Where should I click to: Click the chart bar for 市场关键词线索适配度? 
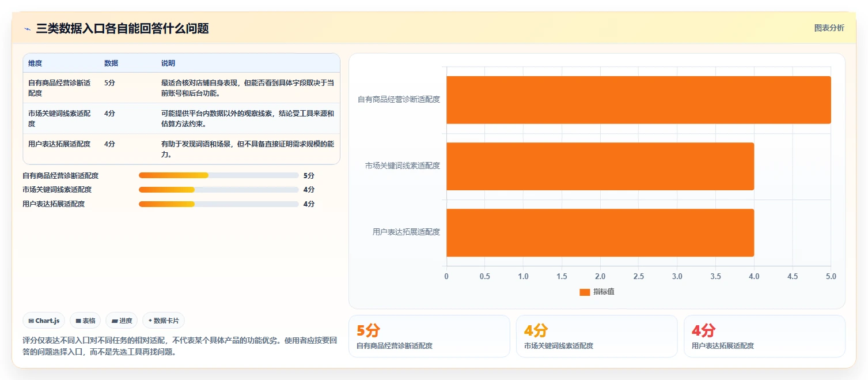click(x=600, y=166)
